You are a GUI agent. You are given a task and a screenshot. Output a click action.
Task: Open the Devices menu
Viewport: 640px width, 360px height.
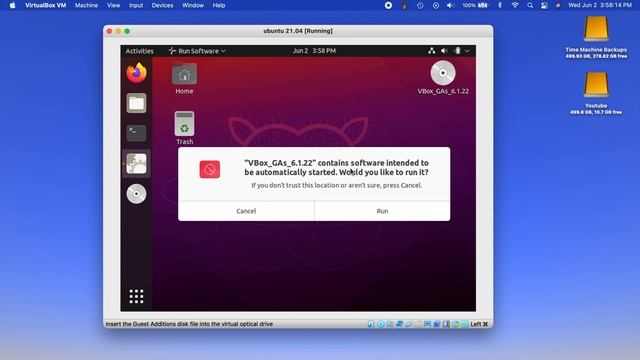(162, 5)
